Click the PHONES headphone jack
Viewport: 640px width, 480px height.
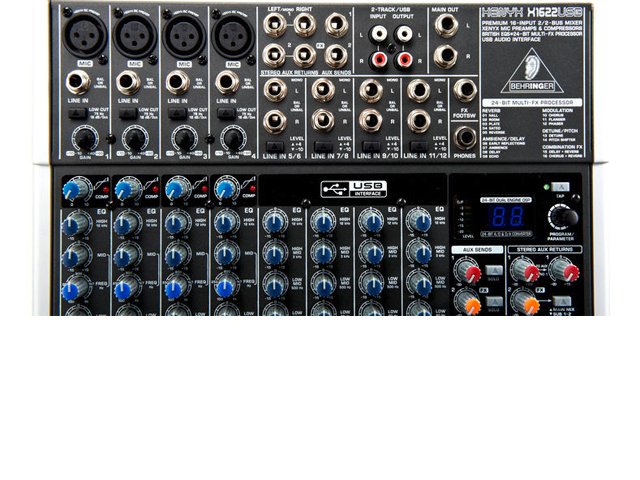click(465, 138)
